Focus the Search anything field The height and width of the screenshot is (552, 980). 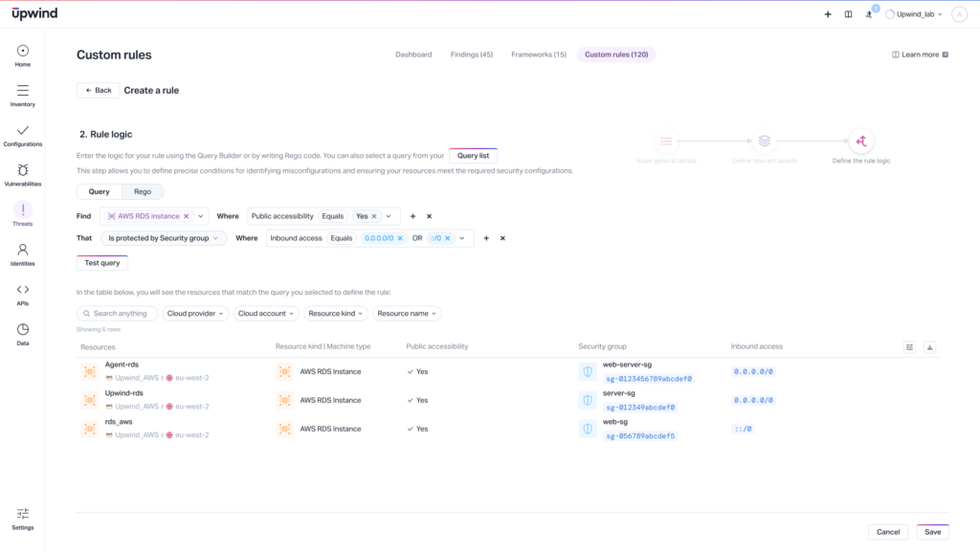pos(117,314)
